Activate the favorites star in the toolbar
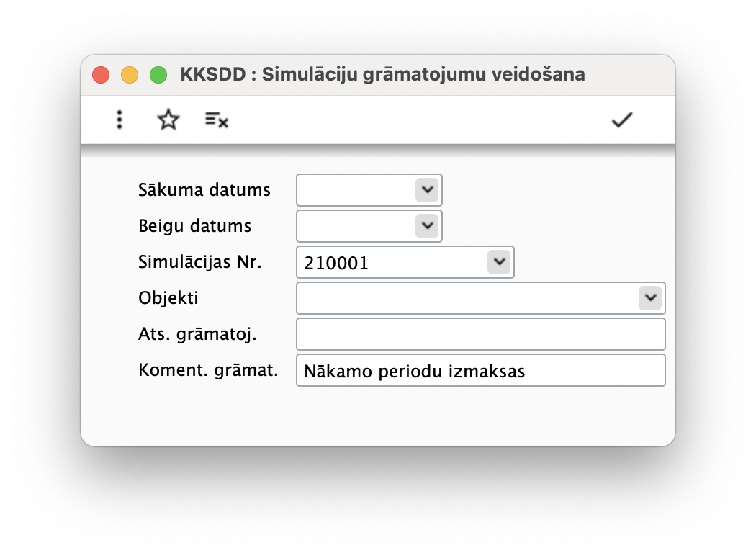The width and height of the screenshot is (756, 553). [168, 120]
